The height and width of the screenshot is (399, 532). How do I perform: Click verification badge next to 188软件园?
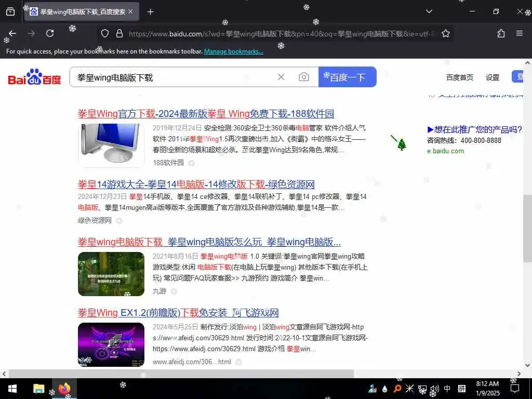click(x=191, y=163)
